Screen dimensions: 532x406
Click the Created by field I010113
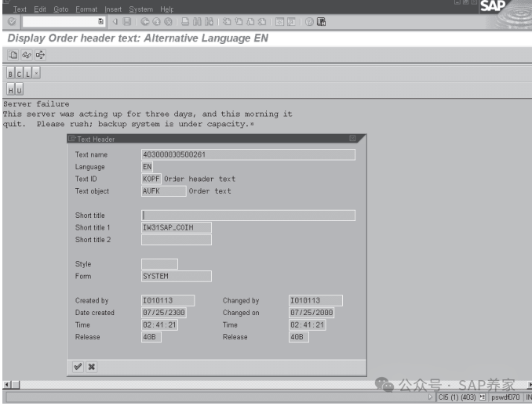[x=168, y=301]
